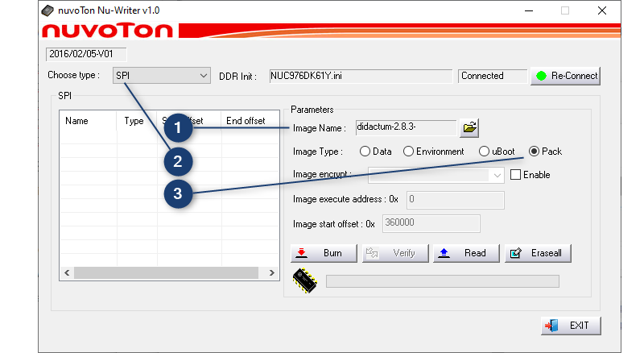Viewport: 644px width, 353px height.
Task: Select the Environment image type
Action: click(408, 152)
